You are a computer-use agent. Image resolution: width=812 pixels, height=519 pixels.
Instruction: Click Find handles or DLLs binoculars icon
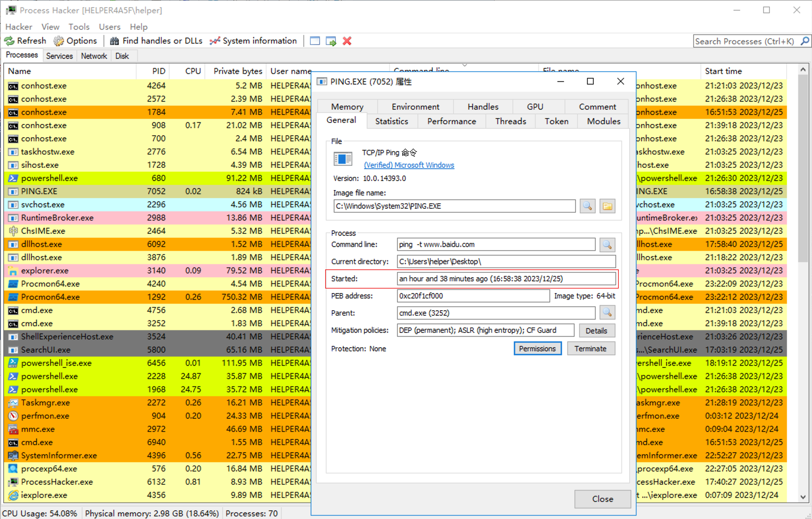point(114,41)
